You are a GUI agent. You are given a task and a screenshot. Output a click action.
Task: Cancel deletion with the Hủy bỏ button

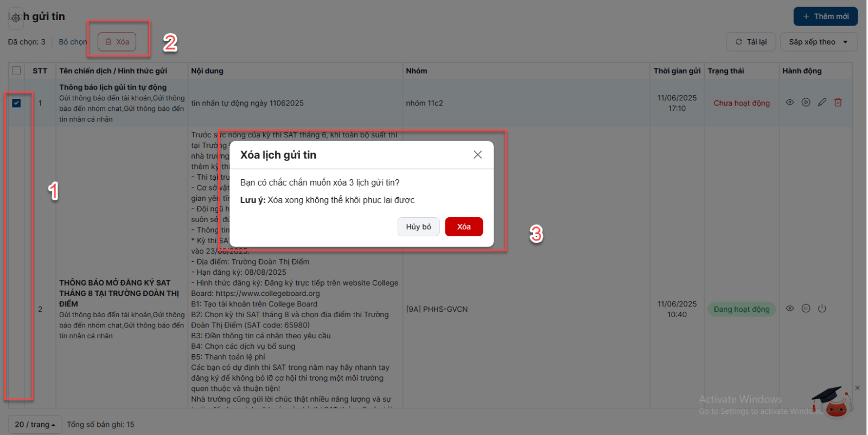418,227
